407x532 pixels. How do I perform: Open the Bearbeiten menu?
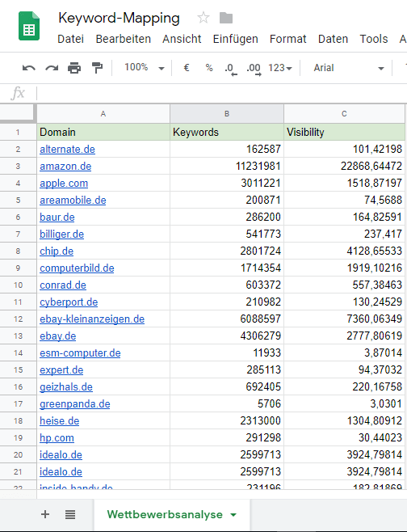pyautogui.click(x=124, y=39)
